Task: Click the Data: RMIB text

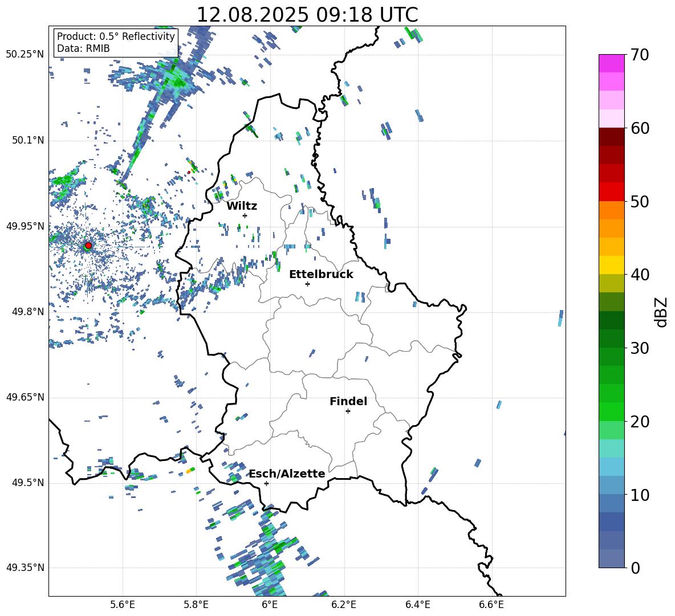Action: pyautogui.click(x=83, y=48)
